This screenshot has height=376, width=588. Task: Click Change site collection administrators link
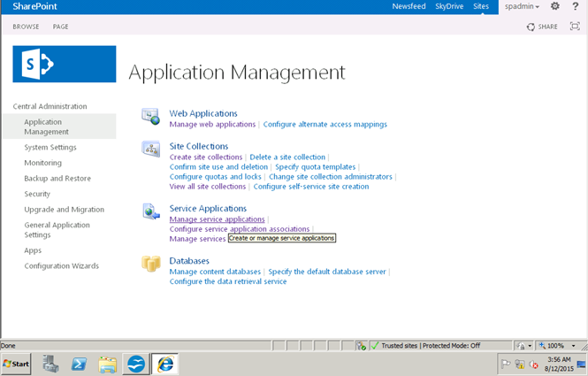(331, 176)
